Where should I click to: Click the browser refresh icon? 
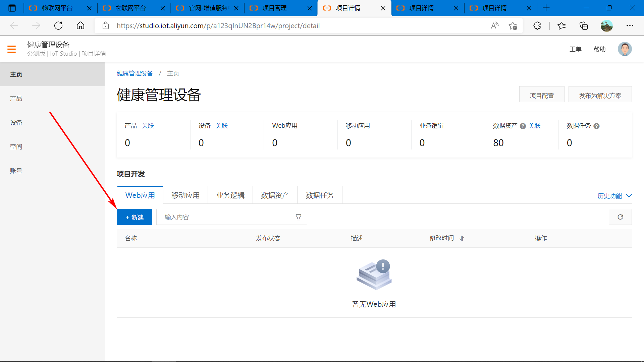click(x=58, y=26)
